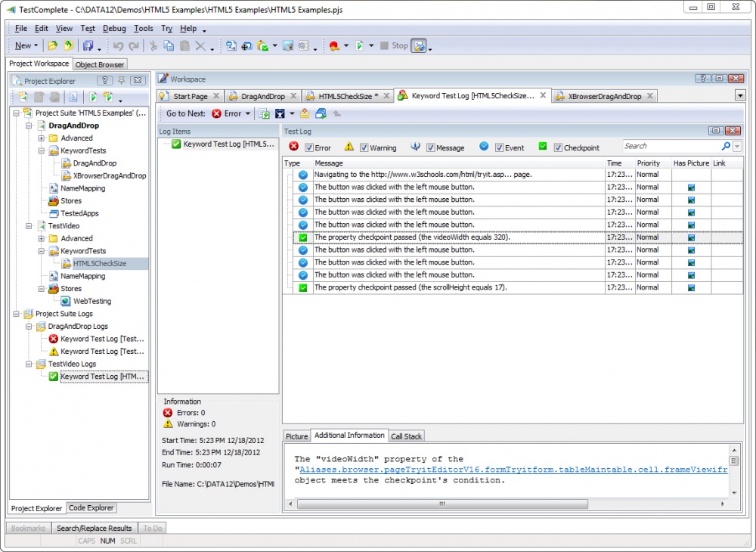
Task: Click the Project Explorer pin icon
Action: point(122,80)
